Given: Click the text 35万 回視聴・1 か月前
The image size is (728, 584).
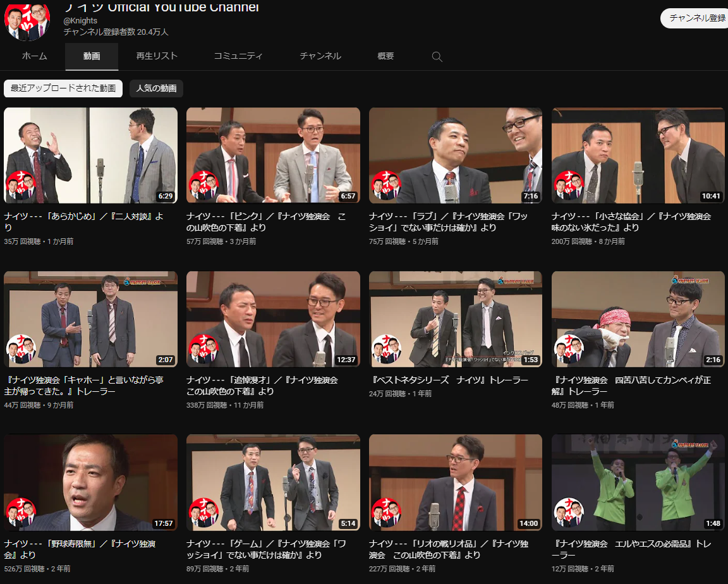Looking at the screenshot, I should tap(39, 241).
